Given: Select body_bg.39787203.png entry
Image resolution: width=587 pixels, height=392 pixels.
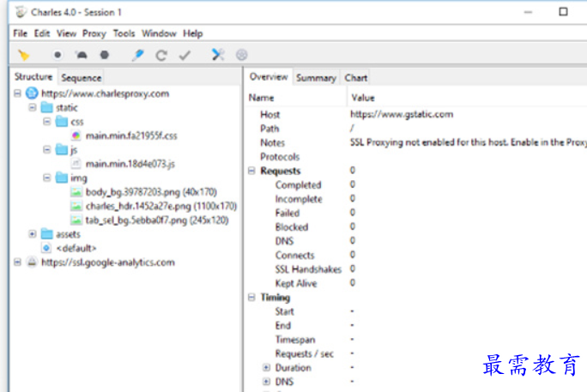Looking at the screenshot, I should pos(151,192).
